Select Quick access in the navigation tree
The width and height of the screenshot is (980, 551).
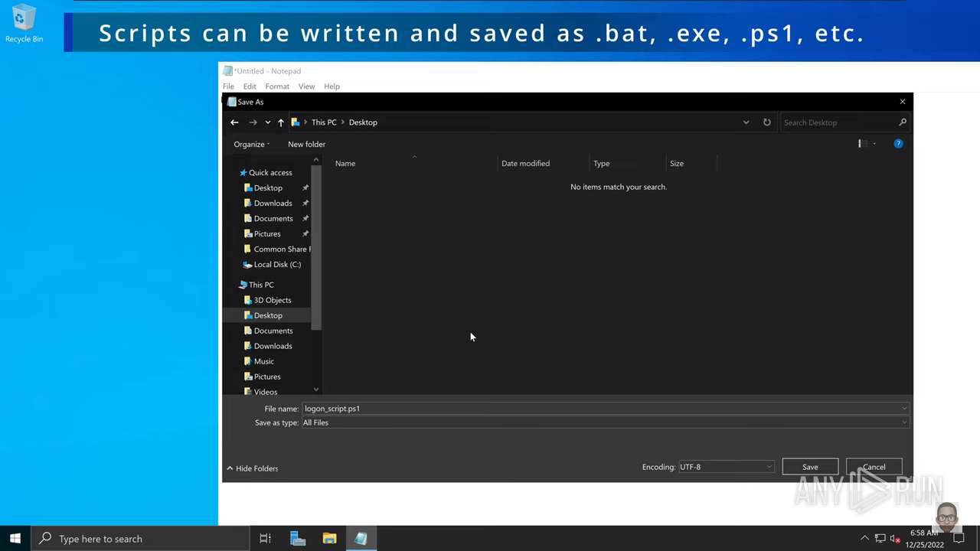coord(270,172)
